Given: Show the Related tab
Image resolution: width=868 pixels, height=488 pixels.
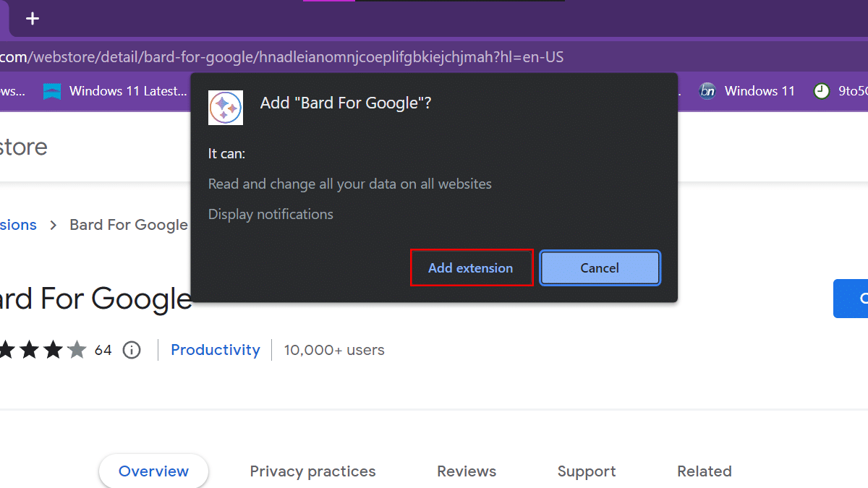Looking at the screenshot, I should 704,471.
